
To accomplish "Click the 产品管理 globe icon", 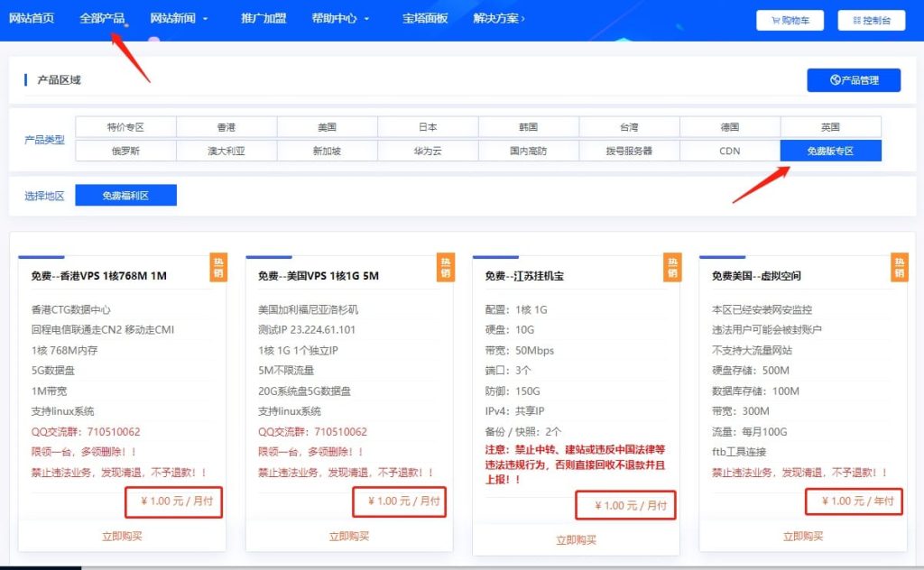I will [x=836, y=80].
